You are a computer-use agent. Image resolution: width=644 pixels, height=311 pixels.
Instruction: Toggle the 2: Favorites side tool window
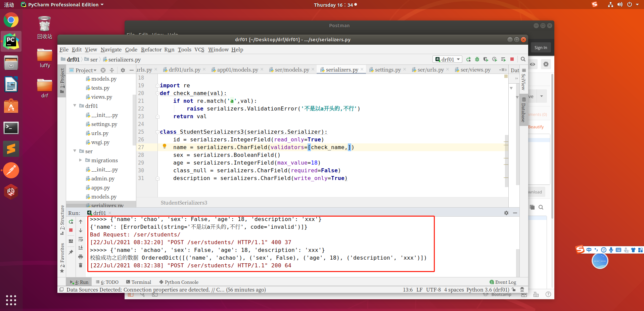tap(62, 258)
